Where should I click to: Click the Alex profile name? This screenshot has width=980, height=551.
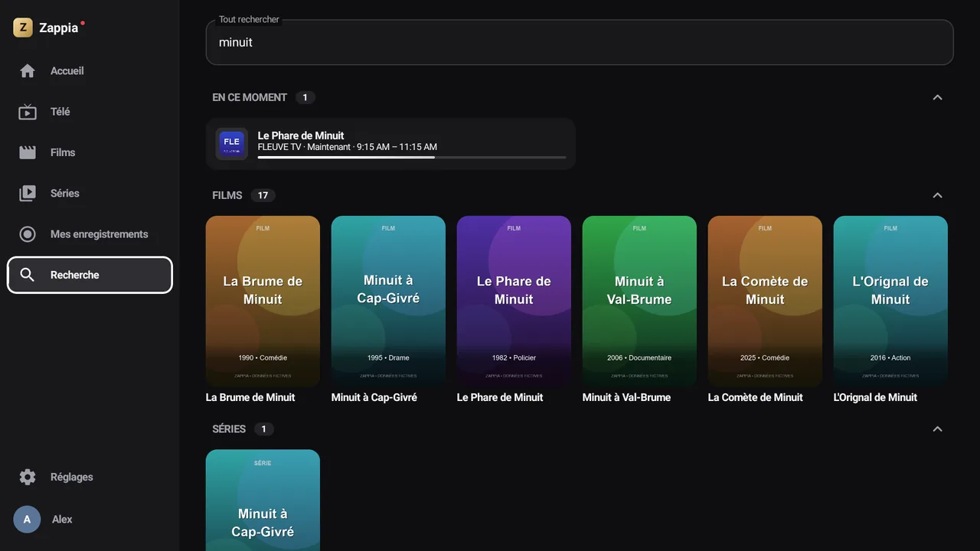coord(62,520)
